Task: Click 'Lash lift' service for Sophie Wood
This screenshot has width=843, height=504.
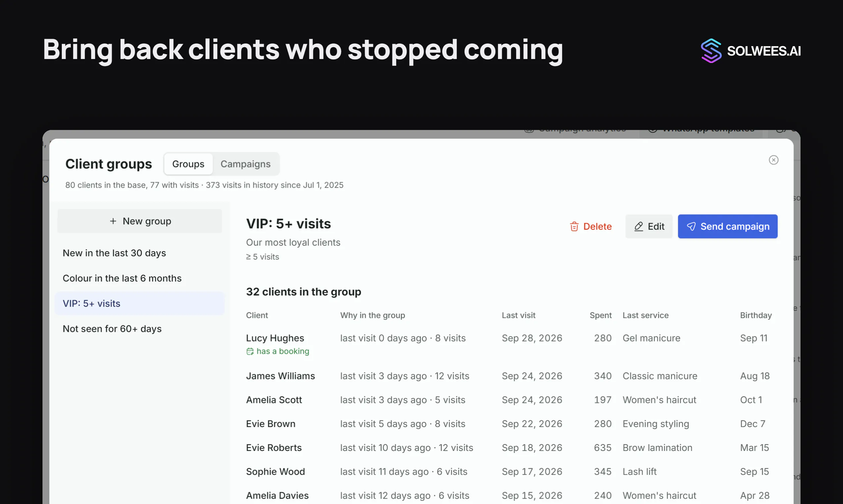Action: point(640,472)
